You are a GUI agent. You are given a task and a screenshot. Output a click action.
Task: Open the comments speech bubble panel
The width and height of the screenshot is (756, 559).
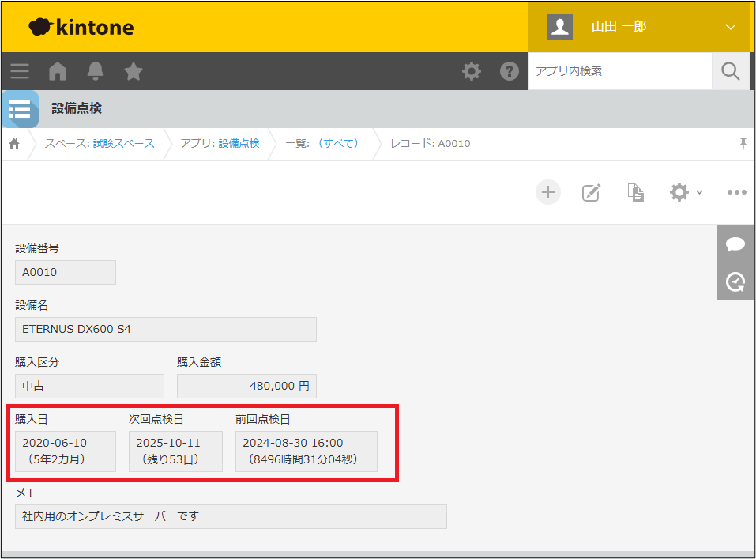(x=735, y=244)
